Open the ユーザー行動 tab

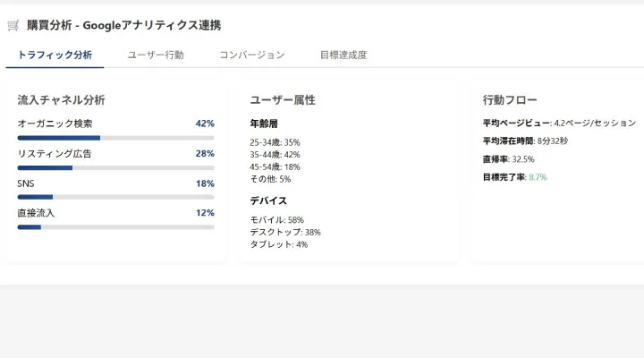[156, 55]
